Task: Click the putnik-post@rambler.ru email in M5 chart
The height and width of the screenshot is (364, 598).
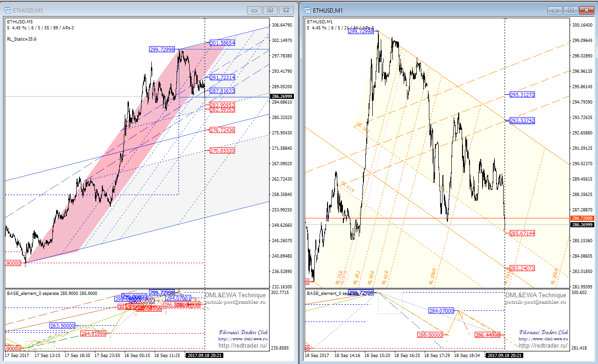Action: (x=235, y=302)
